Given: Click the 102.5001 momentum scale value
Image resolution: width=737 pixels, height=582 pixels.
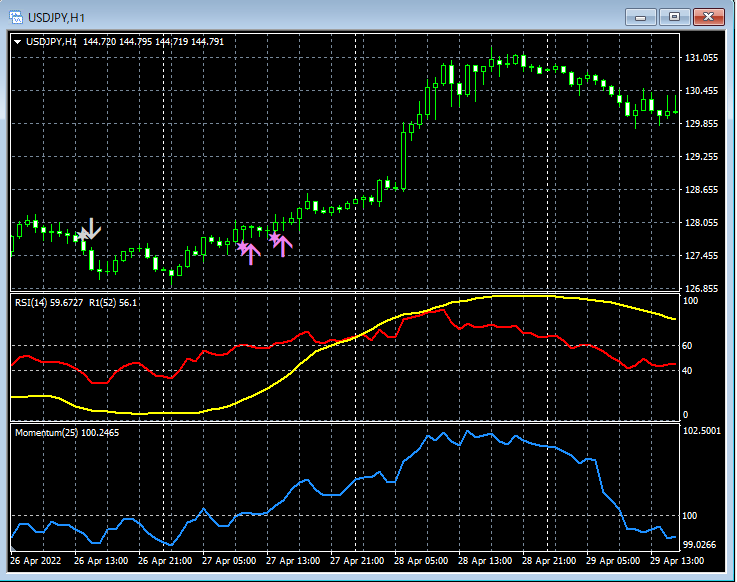Looking at the screenshot, I should click(704, 431).
